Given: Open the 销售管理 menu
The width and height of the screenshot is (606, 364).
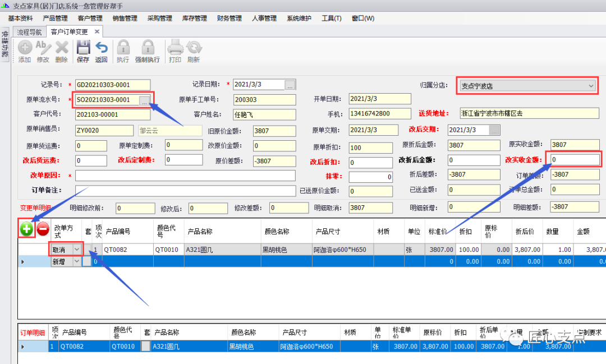Looking at the screenshot, I should [x=125, y=18].
